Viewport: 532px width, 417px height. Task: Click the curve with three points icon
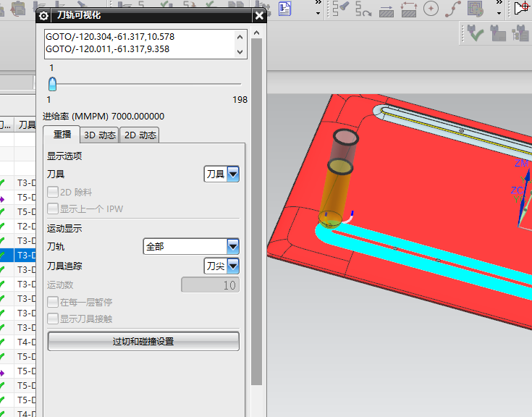[453, 9]
